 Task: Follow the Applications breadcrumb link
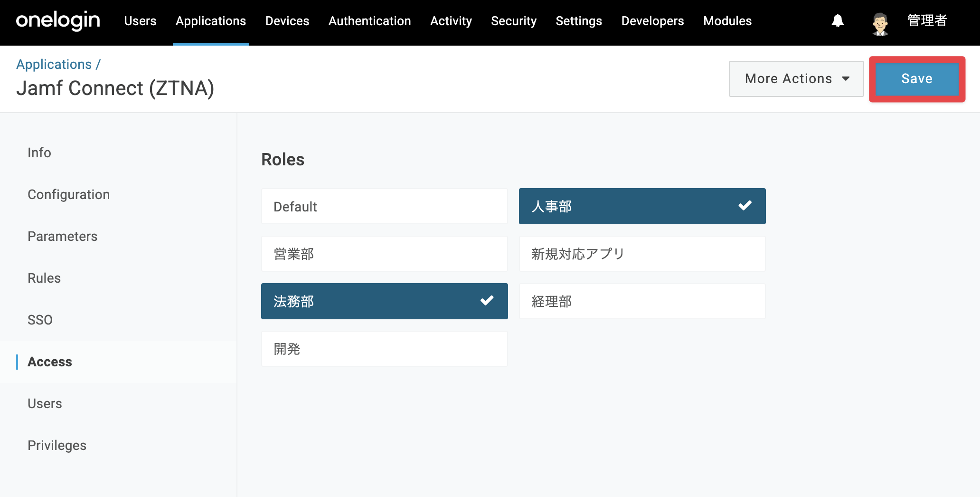click(x=54, y=64)
